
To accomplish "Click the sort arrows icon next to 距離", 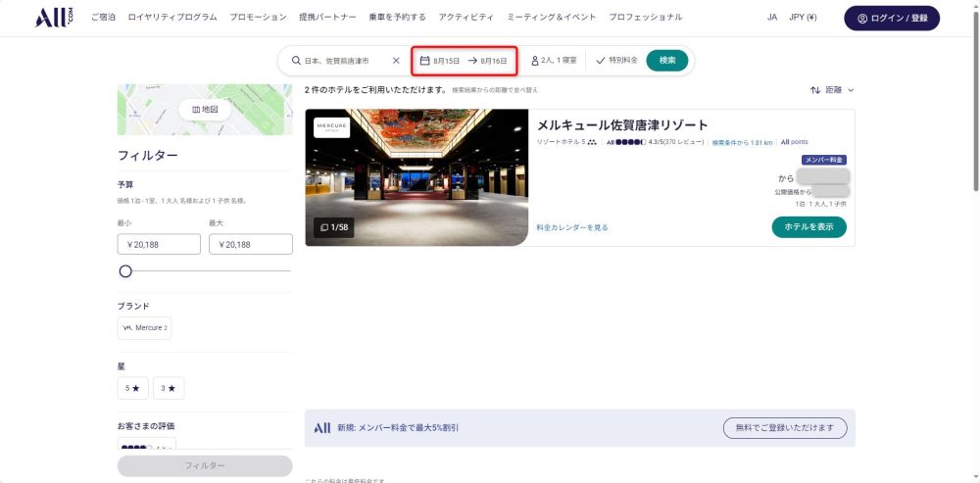I will 815,90.
